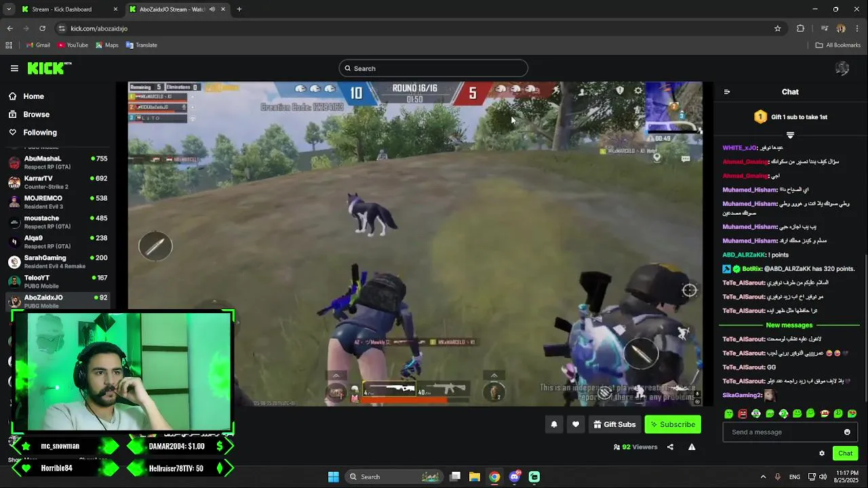
Task: Show hidden system tray icons
Action: coord(763,476)
